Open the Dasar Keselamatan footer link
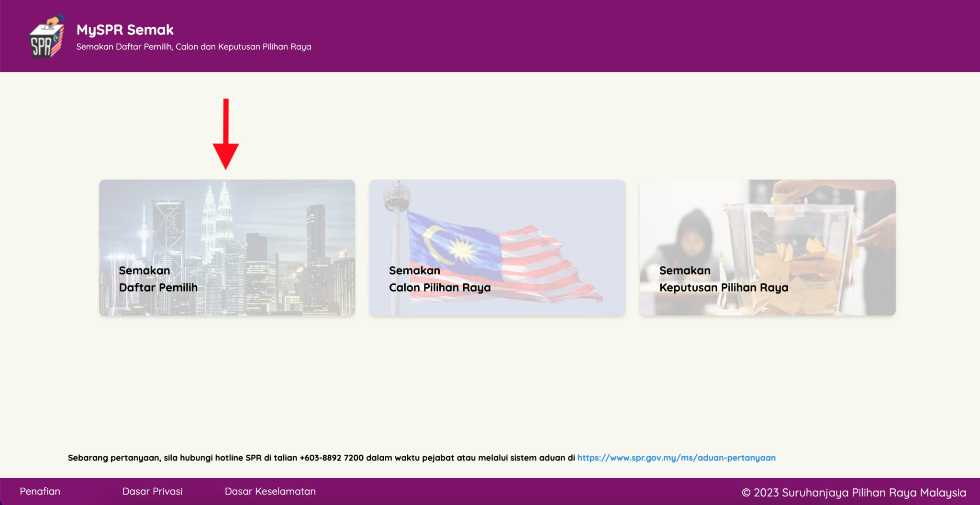 point(270,492)
